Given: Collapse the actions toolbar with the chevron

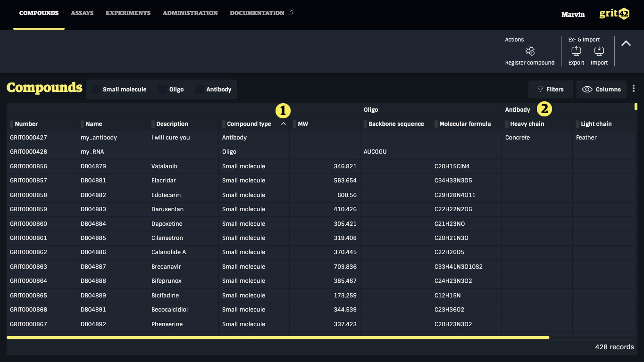Looking at the screenshot, I should (626, 43).
